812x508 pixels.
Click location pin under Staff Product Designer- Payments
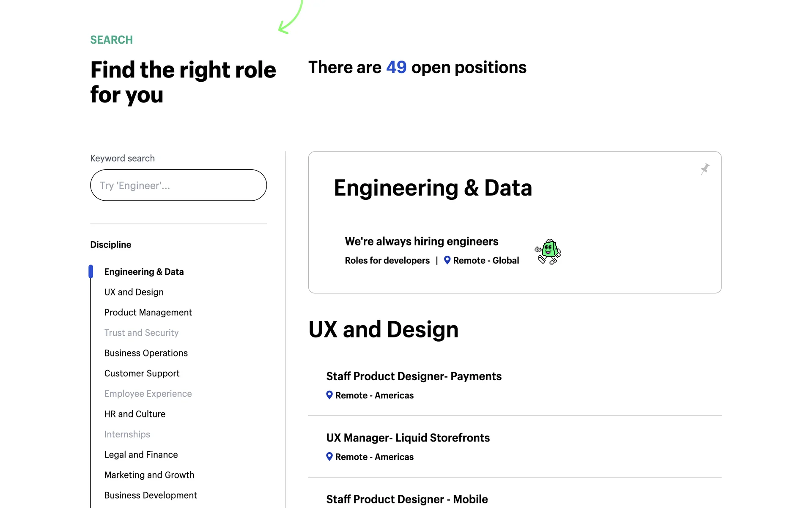click(329, 395)
